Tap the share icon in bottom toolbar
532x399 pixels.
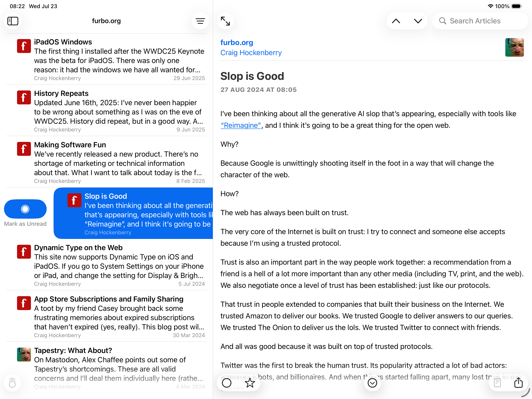[518, 382]
